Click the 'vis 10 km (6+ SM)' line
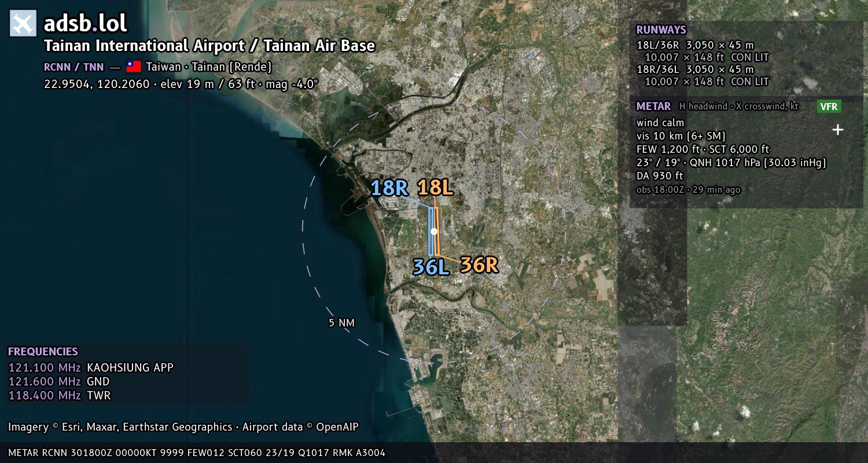 (x=681, y=136)
